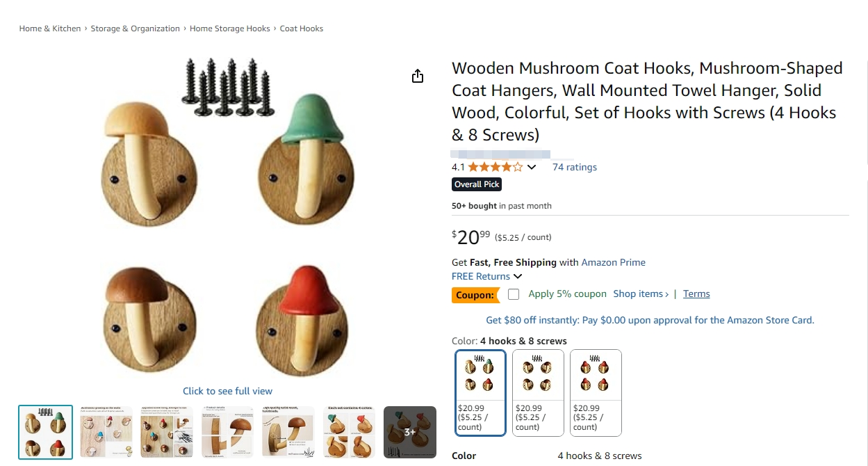Viewport: 868px width, 466px height.
Task: Open coupon Terms link
Action: [x=696, y=294]
